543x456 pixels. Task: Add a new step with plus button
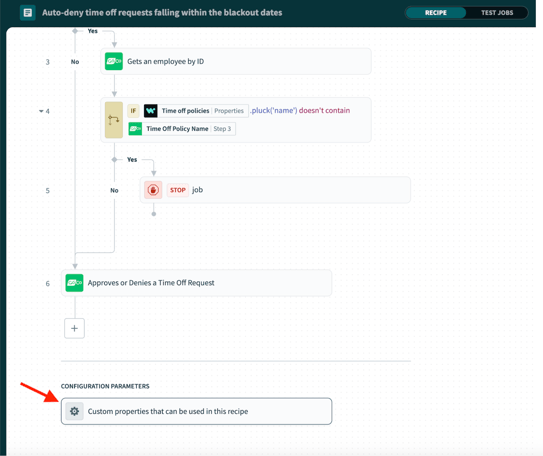click(x=74, y=328)
